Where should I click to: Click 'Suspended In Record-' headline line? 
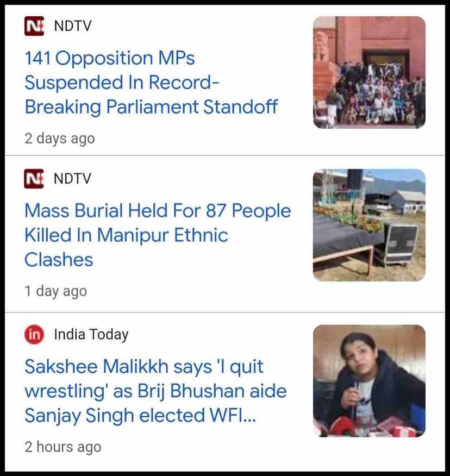122,83
